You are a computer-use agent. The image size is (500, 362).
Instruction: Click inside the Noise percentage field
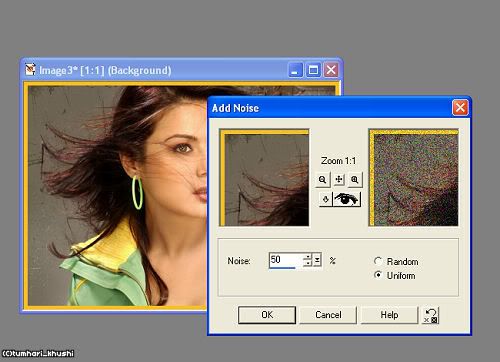[286, 260]
